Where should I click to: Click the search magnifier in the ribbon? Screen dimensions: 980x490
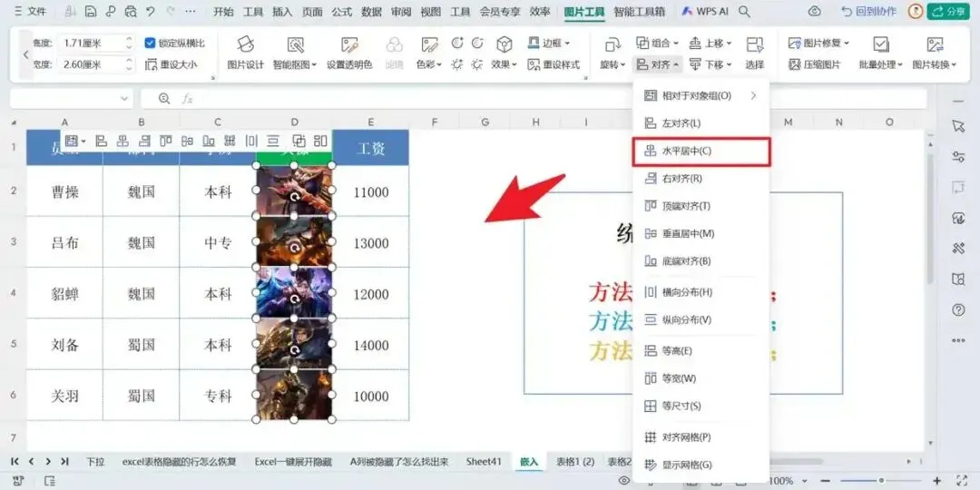744,11
